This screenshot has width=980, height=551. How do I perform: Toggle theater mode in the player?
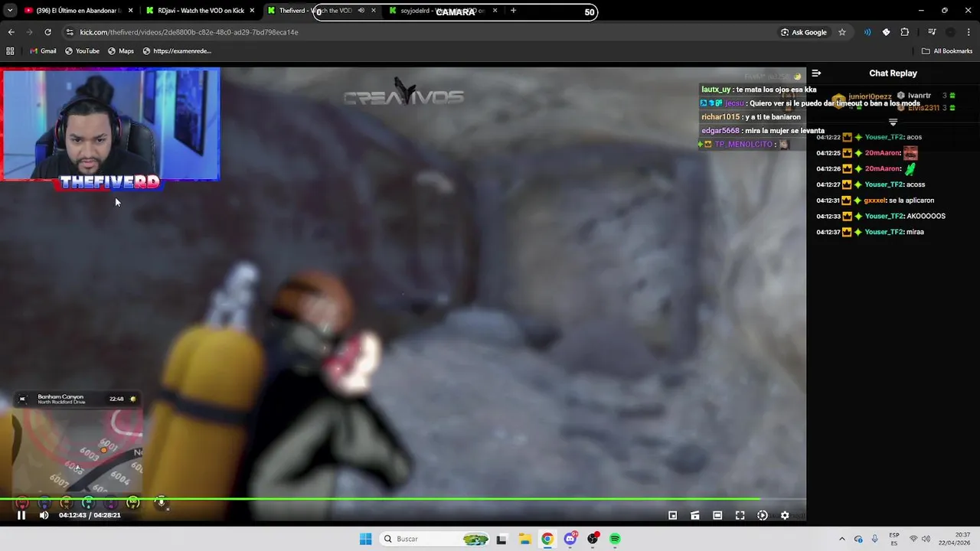[717, 516]
